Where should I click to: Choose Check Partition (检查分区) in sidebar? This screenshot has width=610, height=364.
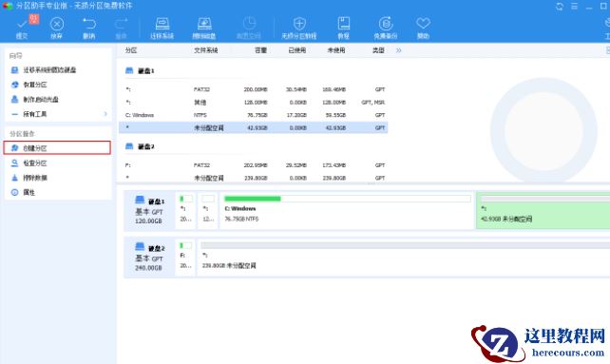pyautogui.click(x=34, y=163)
